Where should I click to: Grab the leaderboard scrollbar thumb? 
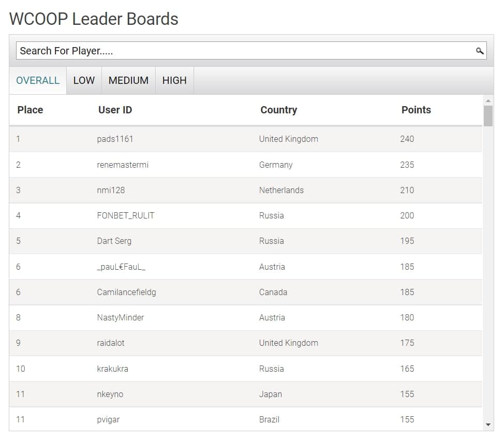[x=488, y=116]
